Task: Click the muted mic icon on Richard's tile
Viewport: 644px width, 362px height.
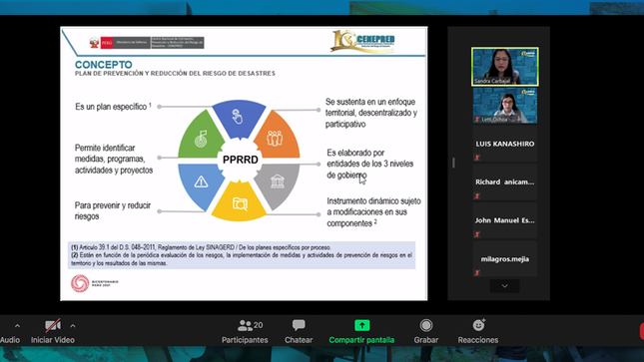Action: (x=477, y=195)
